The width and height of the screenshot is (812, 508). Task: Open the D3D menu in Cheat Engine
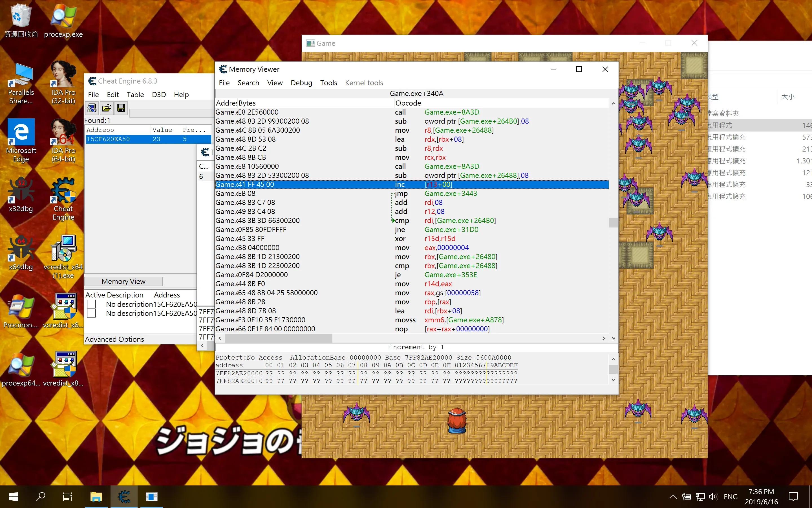click(x=159, y=95)
